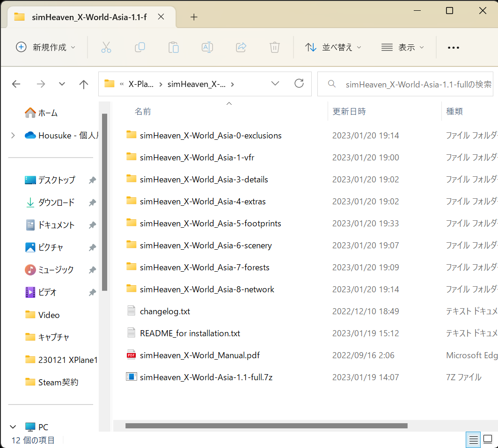Go up one folder level arrow

83,84
